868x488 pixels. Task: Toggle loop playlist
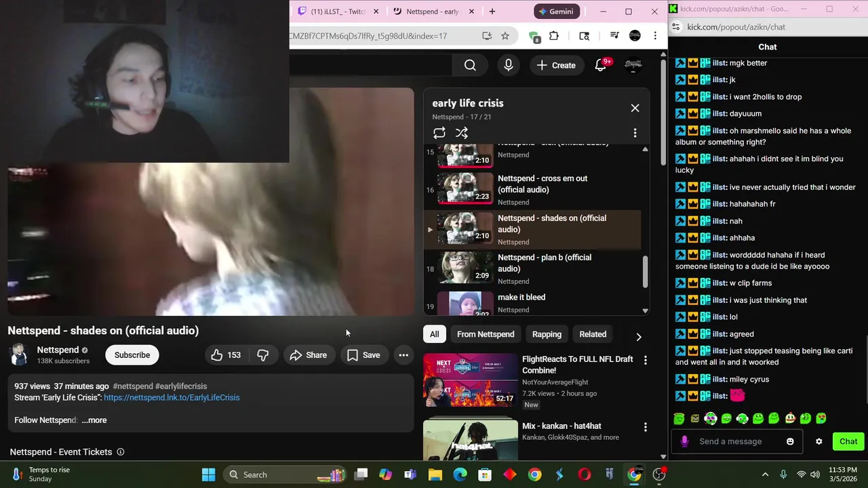439,133
